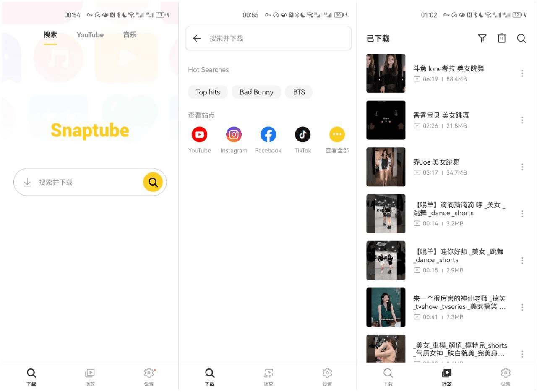Switch to the 搜索 top tab
Image resolution: width=537 pixels, height=392 pixels.
(x=50, y=35)
